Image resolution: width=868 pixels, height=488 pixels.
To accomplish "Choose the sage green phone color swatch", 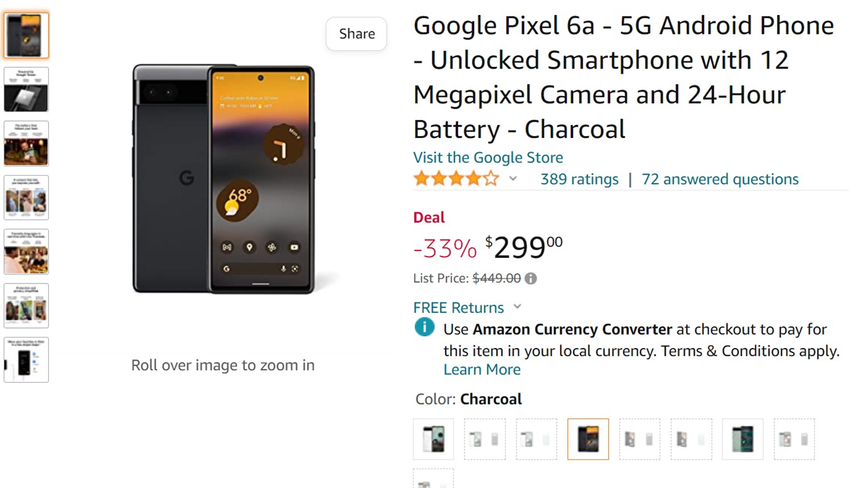I will [x=742, y=439].
